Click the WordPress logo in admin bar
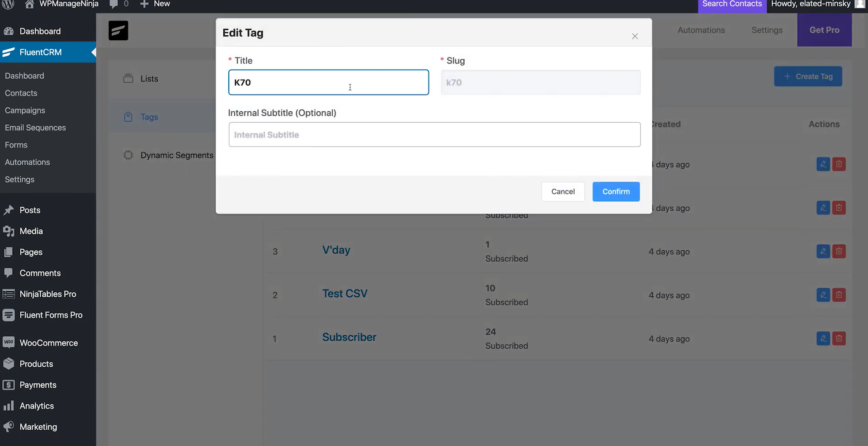This screenshot has height=446, width=868. (x=9, y=4)
